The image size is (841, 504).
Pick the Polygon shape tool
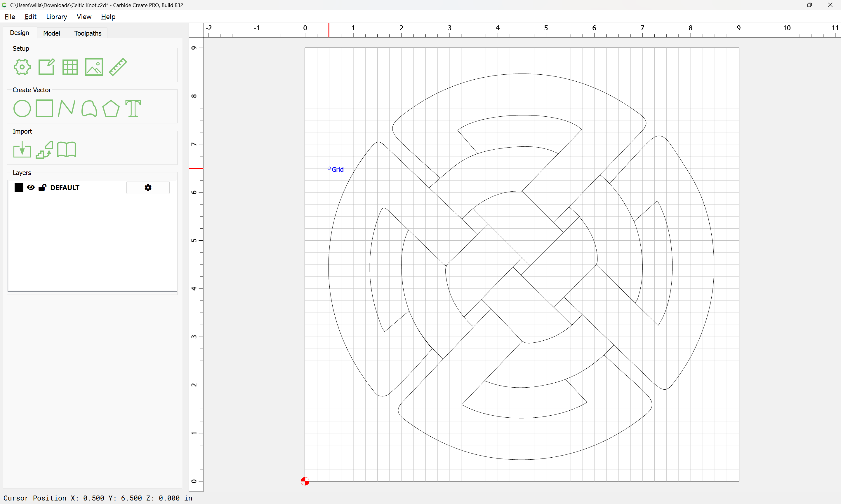pos(111,108)
